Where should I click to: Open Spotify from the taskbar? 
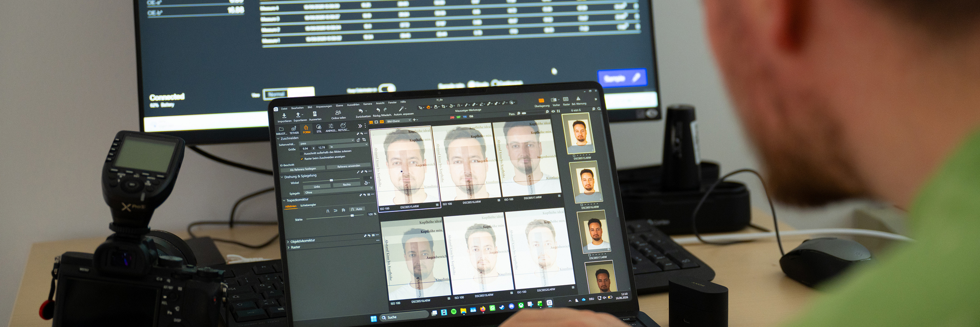pos(454,312)
